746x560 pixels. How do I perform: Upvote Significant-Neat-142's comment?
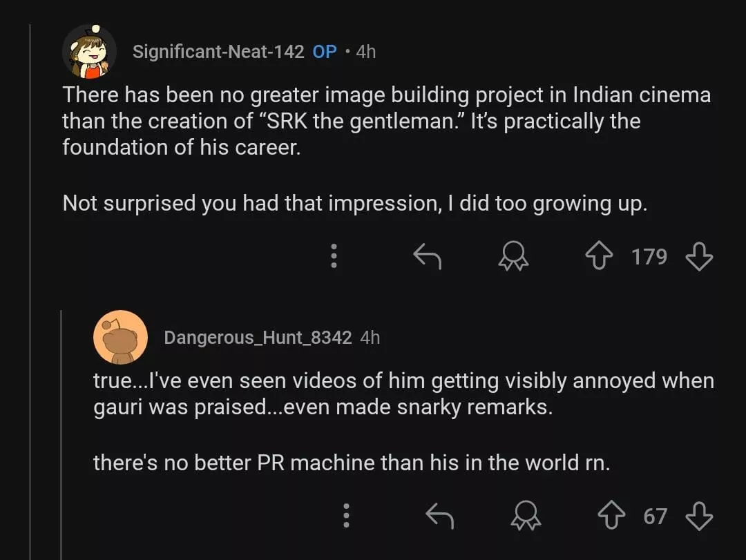click(x=599, y=257)
